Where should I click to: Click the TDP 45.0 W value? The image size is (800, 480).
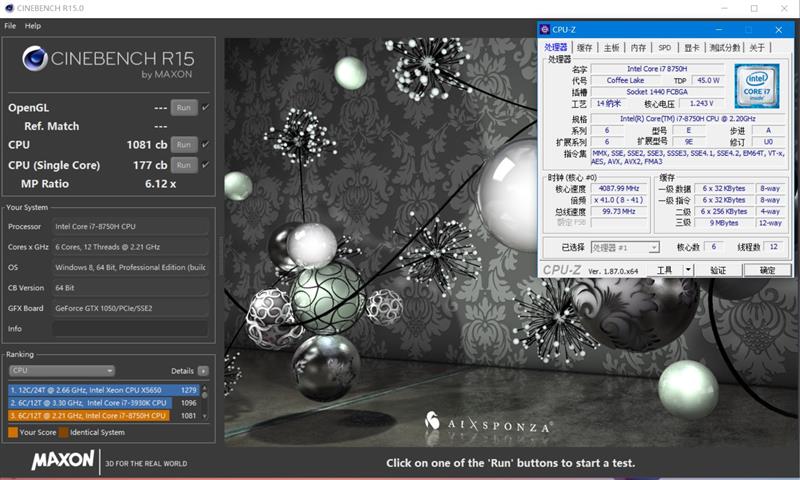708,80
